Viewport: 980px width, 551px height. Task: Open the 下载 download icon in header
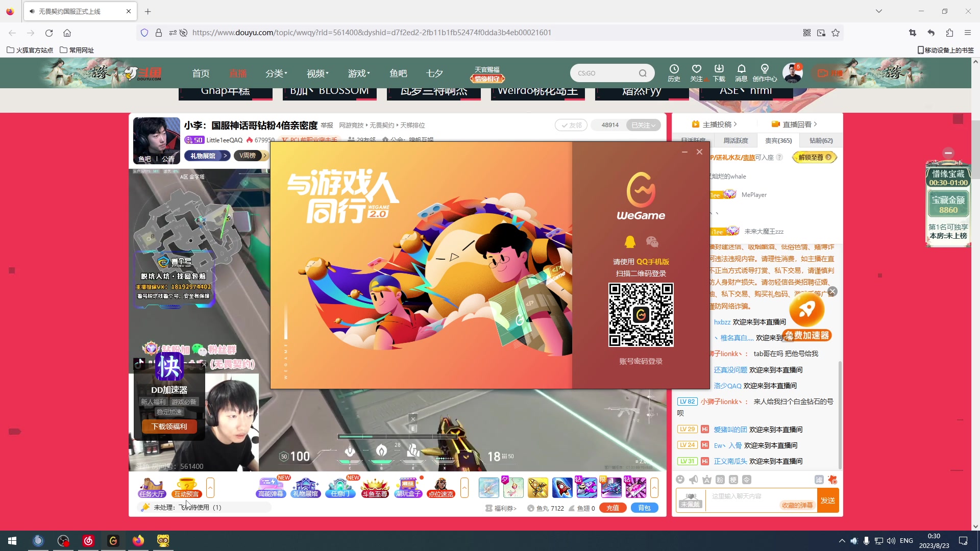[719, 73]
